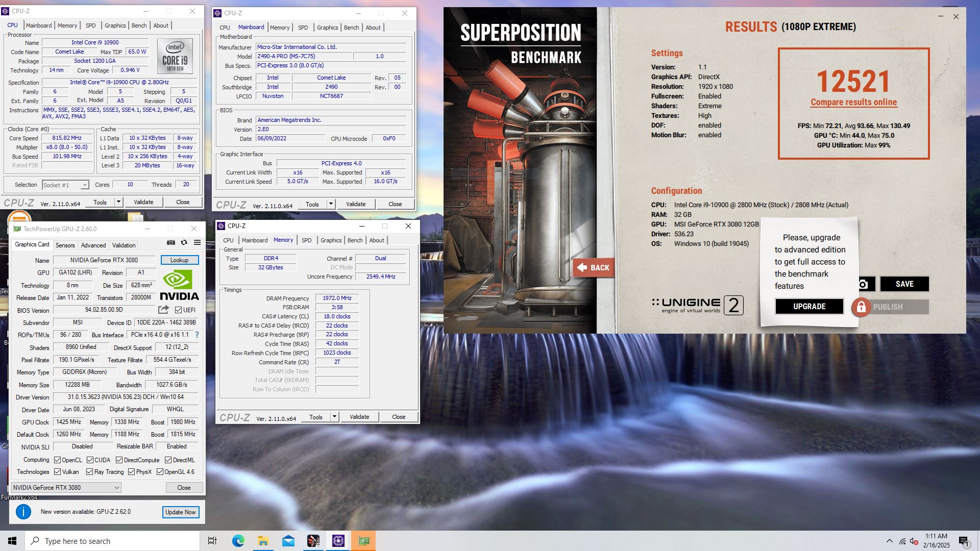Select CPU-Z Core Speed value 815.82 MHz
980x551 pixels.
[x=67, y=138]
